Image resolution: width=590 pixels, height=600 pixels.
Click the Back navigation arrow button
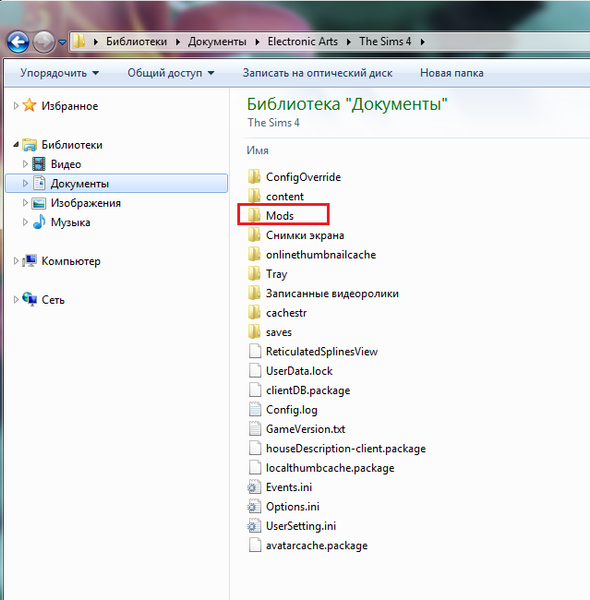pos(18,42)
